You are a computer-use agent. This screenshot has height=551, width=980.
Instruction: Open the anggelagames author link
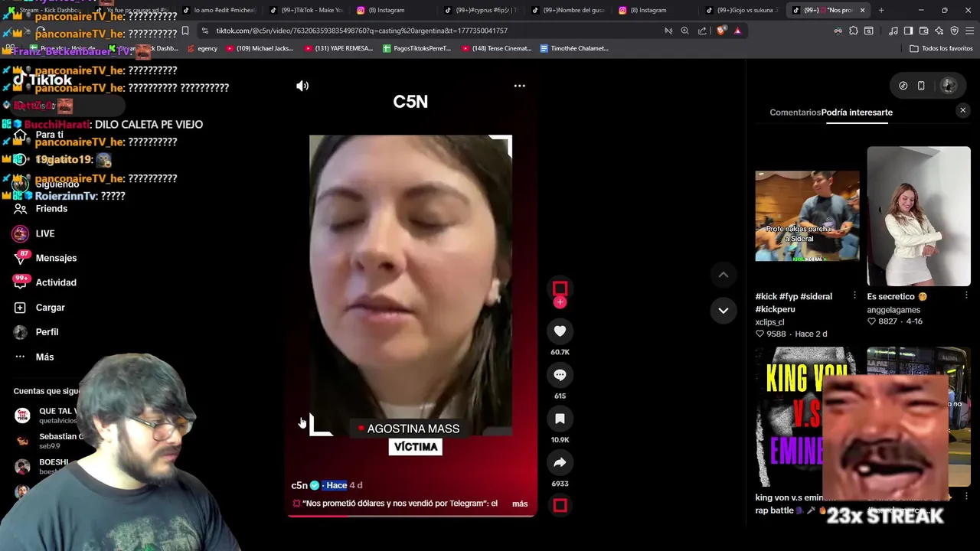click(x=893, y=310)
